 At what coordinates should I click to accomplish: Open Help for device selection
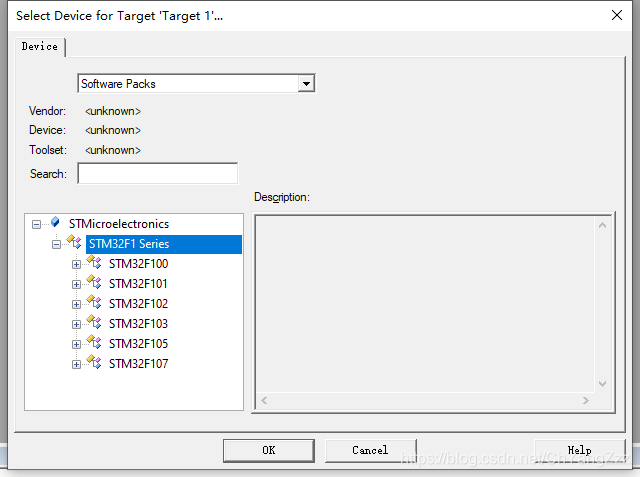[579, 450]
